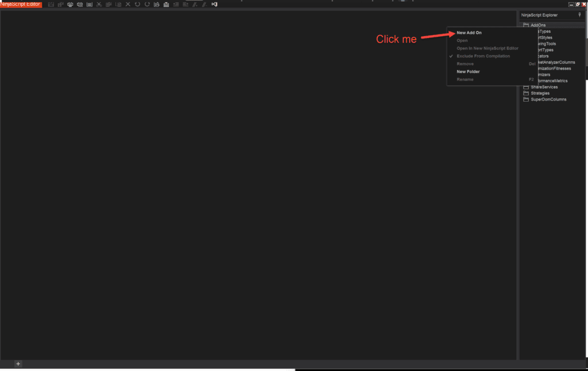Click the Compile toolbar icon

(x=166, y=5)
